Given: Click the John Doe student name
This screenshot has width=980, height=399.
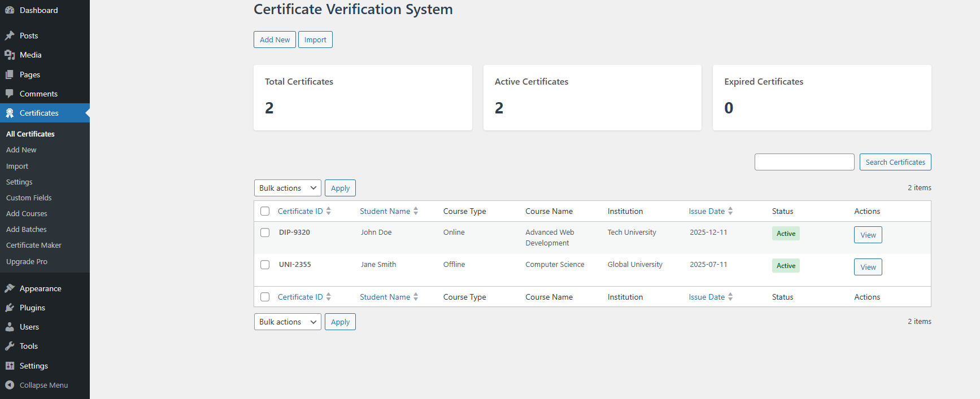Looking at the screenshot, I should pyautogui.click(x=376, y=232).
